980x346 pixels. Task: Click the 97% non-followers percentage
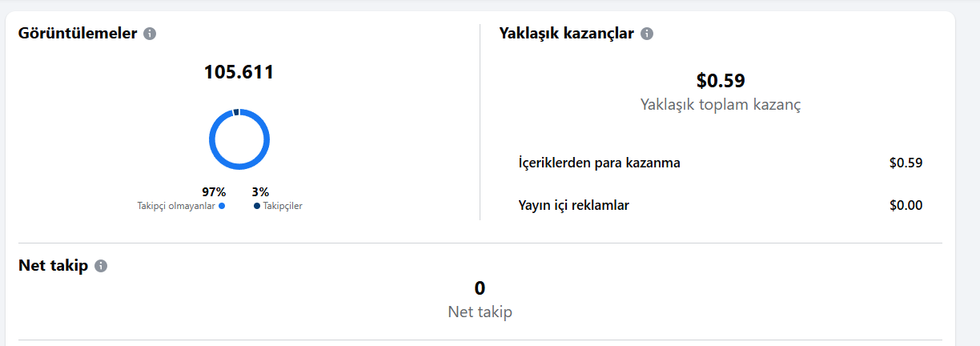point(214,192)
